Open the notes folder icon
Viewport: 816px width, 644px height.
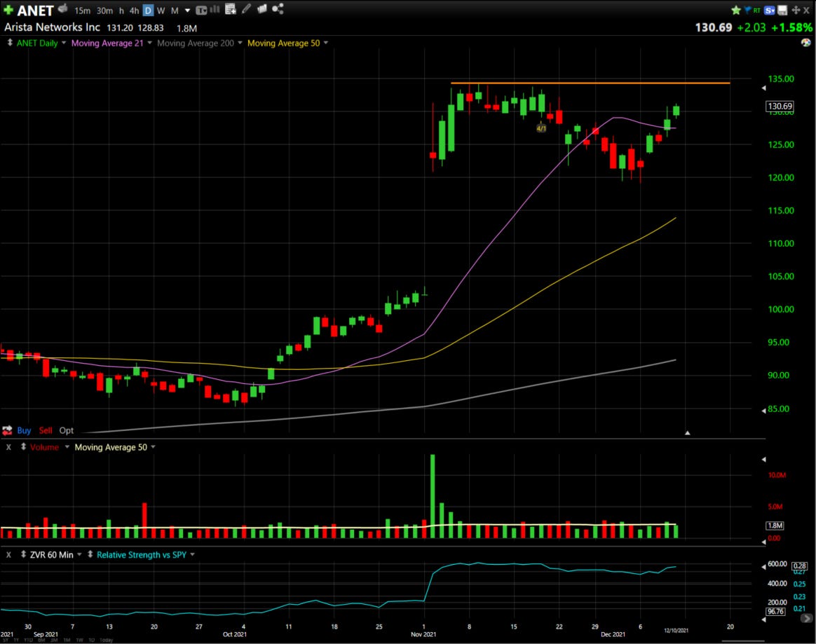(x=262, y=8)
